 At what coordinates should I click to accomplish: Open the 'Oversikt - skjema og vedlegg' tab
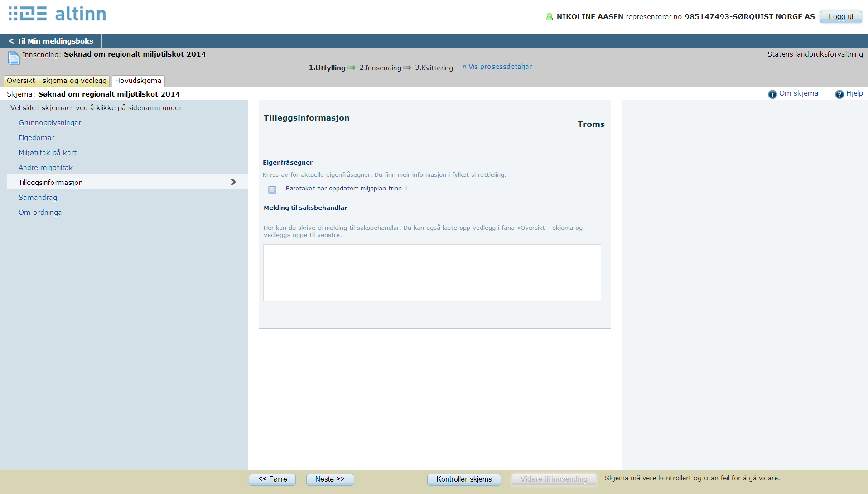[57, 81]
